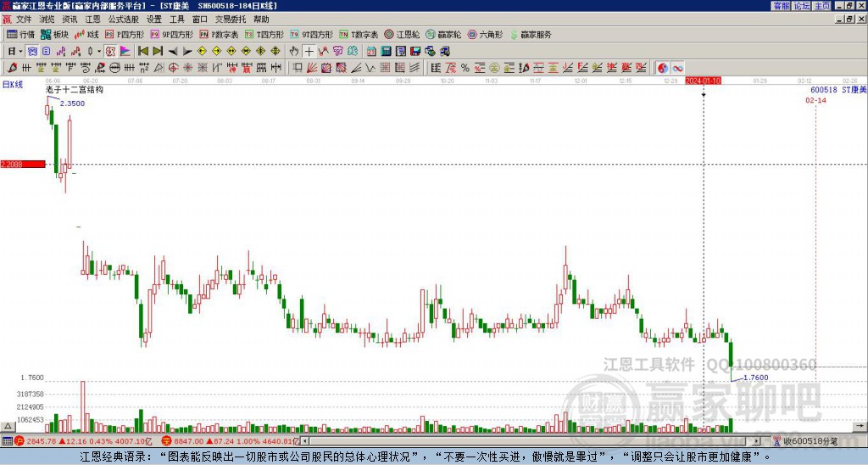Open the 9T四方形 tool

coord(311,34)
